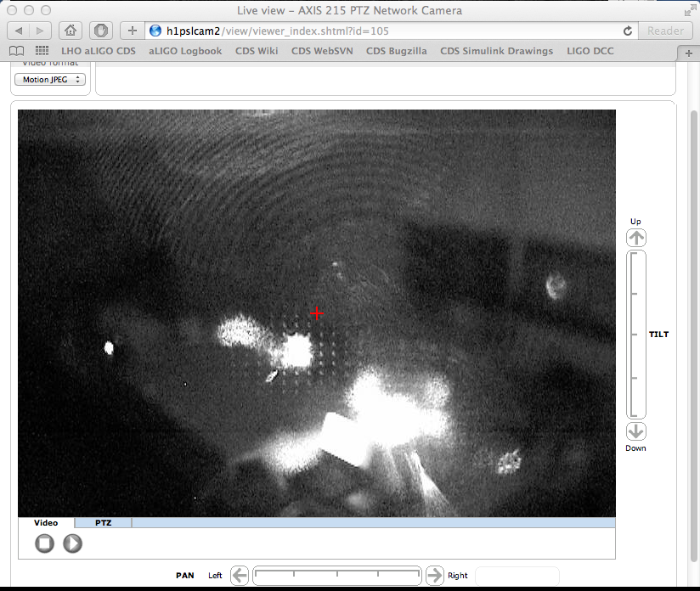
Task: Pan the camera right with the Right arrow
Action: point(434,576)
